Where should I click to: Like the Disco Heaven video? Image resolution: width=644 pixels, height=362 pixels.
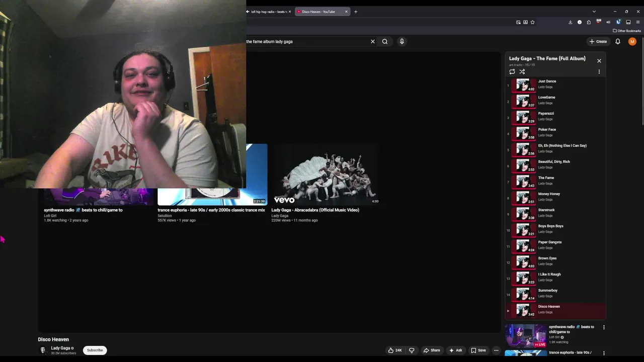(395, 350)
